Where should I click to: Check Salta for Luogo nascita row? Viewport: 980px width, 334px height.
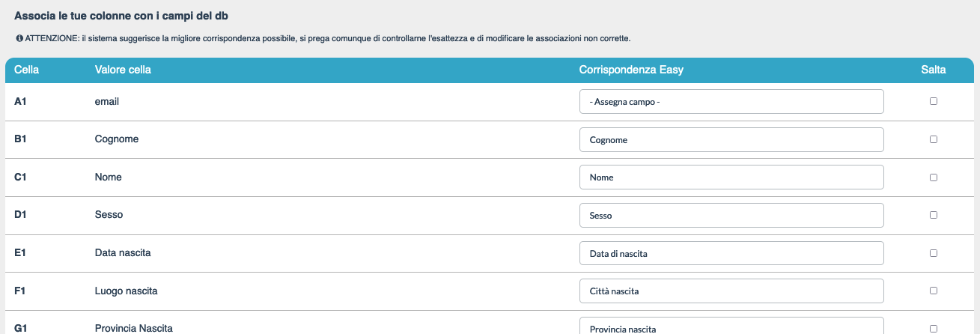(934, 291)
